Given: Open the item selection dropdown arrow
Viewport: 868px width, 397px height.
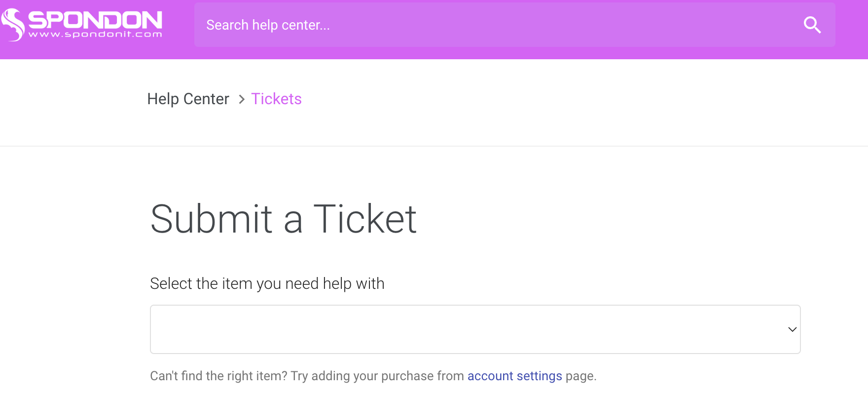Looking at the screenshot, I should pos(792,329).
